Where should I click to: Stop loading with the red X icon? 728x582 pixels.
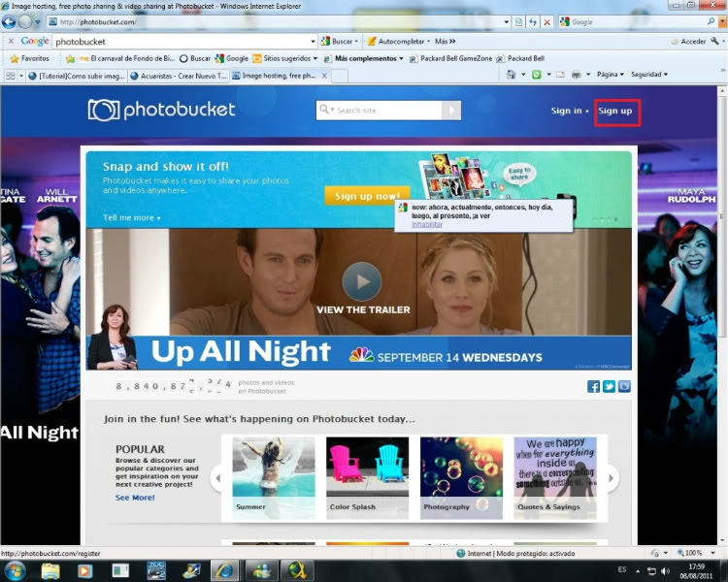pyautogui.click(x=547, y=21)
